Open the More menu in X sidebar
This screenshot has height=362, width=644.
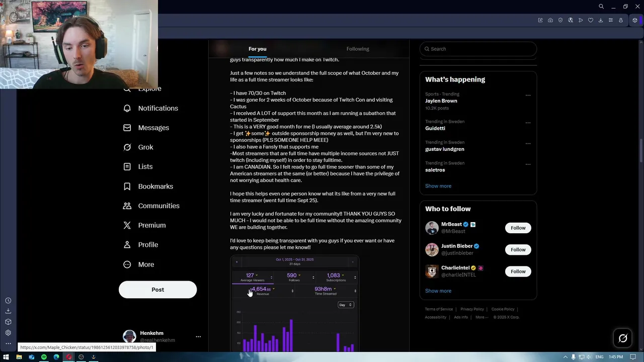(139, 264)
